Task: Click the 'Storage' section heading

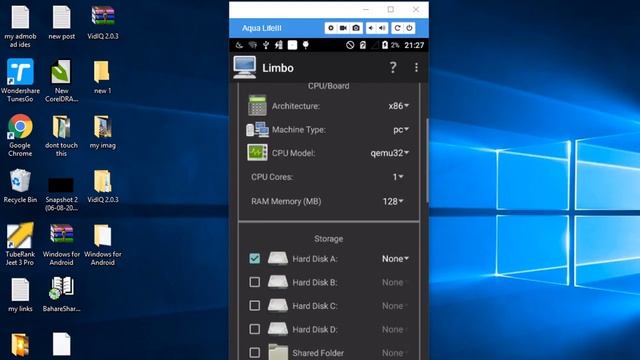Action: (329, 239)
